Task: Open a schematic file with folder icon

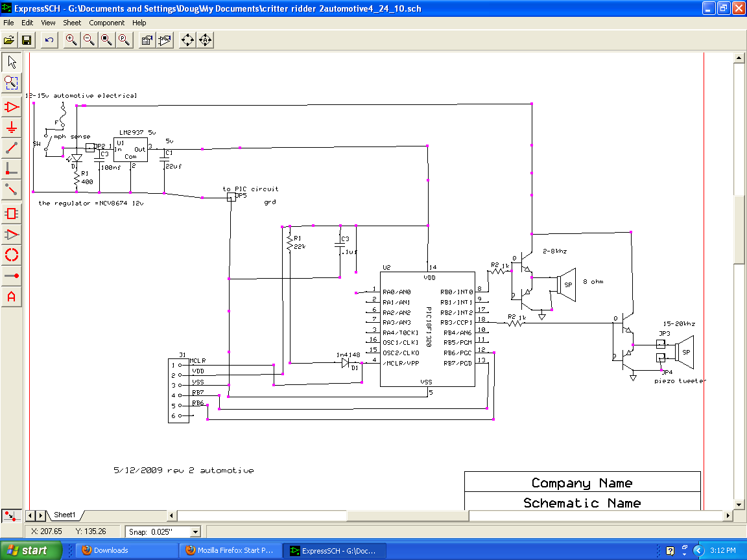Action: pos(9,40)
